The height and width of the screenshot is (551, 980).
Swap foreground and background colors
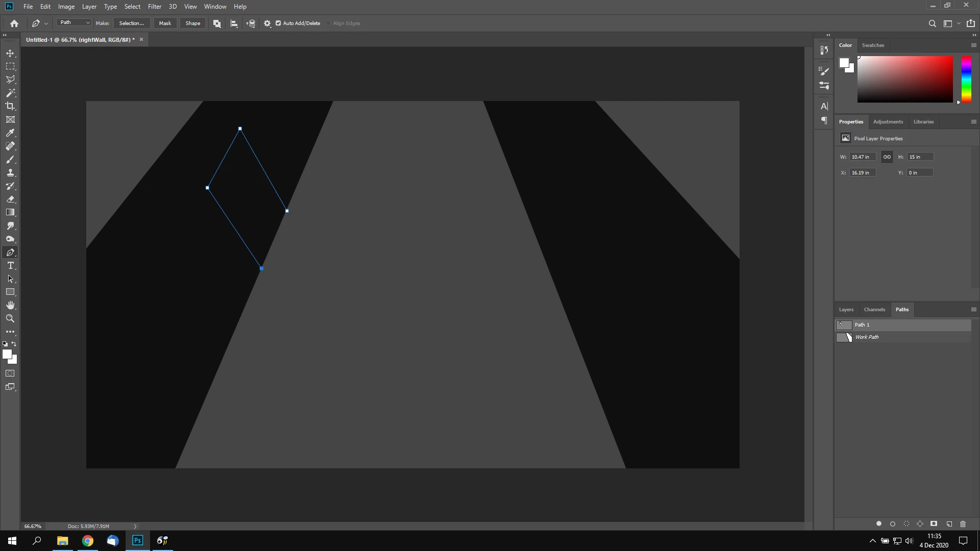pyautogui.click(x=14, y=344)
